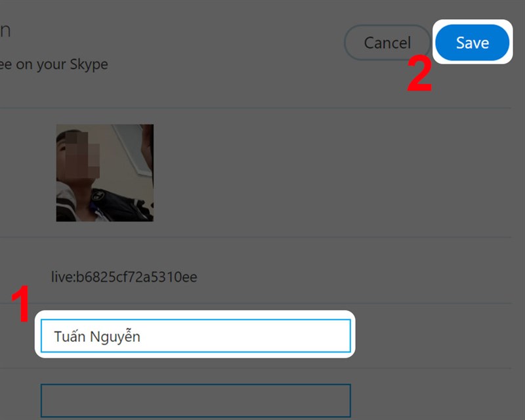Click the red number 2 annotation
This screenshot has width=525, height=420.
[419, 73]
